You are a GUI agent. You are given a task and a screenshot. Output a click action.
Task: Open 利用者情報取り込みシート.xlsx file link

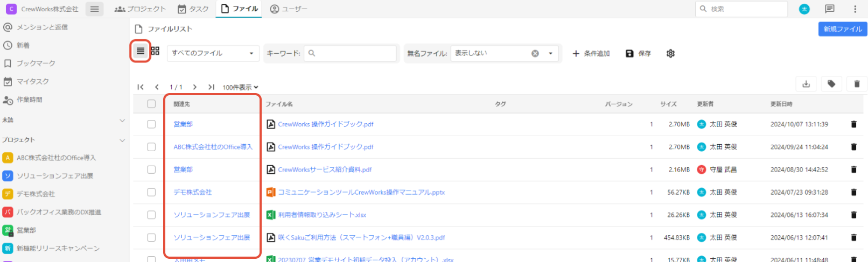pyautogui.click(x=322, y=215)
